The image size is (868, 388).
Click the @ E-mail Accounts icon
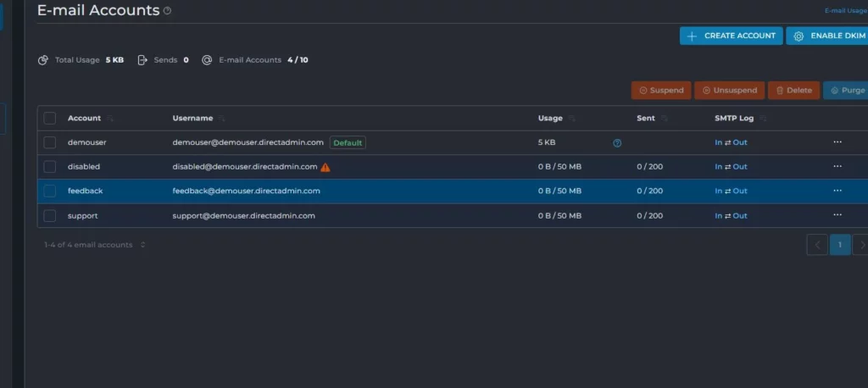tap(207, 60)
